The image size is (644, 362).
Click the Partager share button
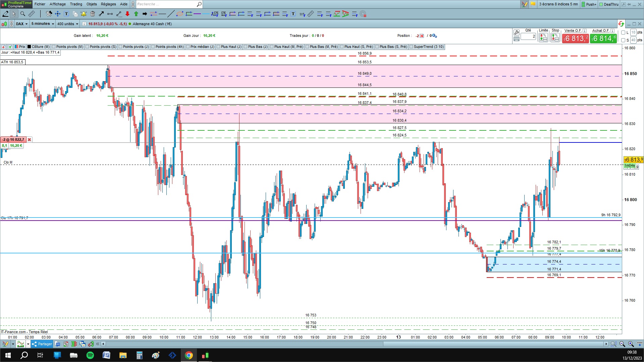[x=42, y=344]
